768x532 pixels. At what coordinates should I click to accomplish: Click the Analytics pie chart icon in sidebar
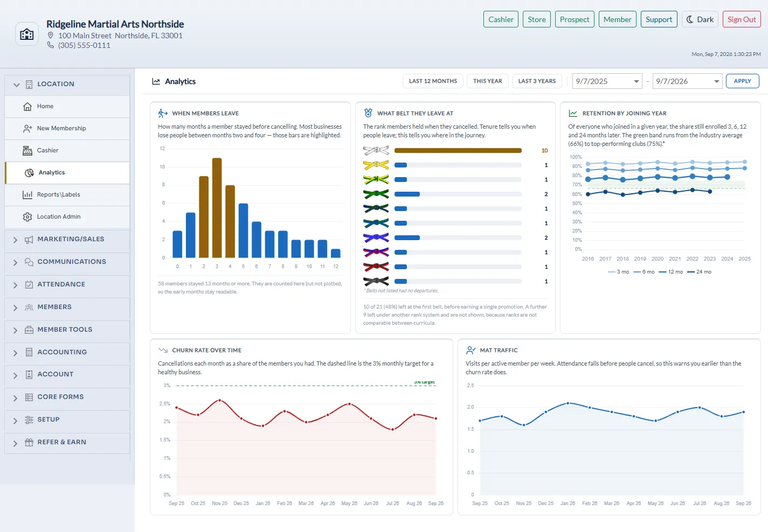(29, 173)
